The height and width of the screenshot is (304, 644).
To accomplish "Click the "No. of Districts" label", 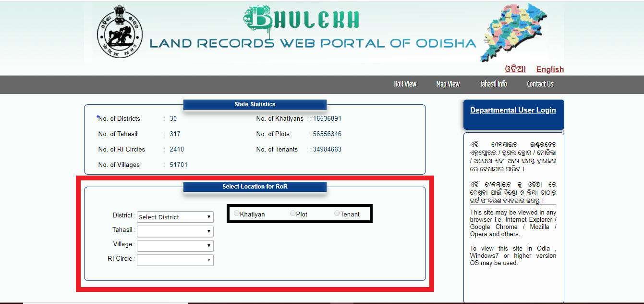I will point(119,119).
